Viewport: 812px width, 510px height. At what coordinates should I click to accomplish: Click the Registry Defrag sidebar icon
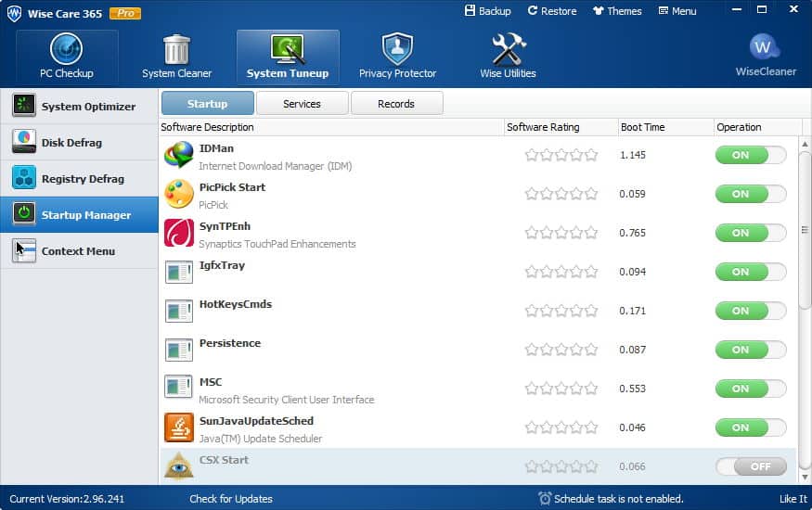point(24,178)
